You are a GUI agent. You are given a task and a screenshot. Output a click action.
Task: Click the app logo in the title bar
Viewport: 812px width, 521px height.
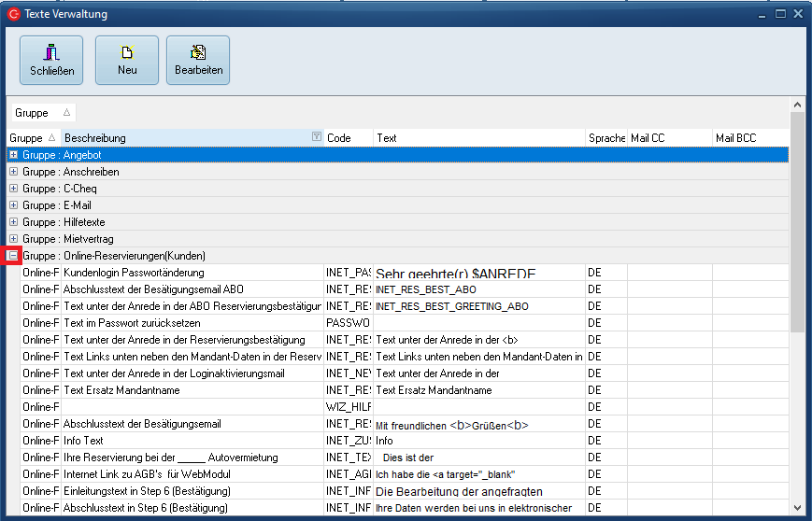[x=13, y=14]
